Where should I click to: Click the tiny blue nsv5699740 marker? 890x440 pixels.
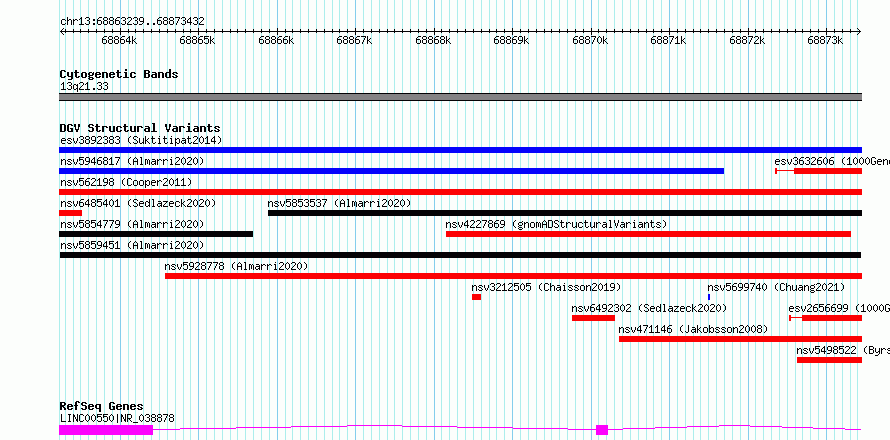(x=709, y=297)
